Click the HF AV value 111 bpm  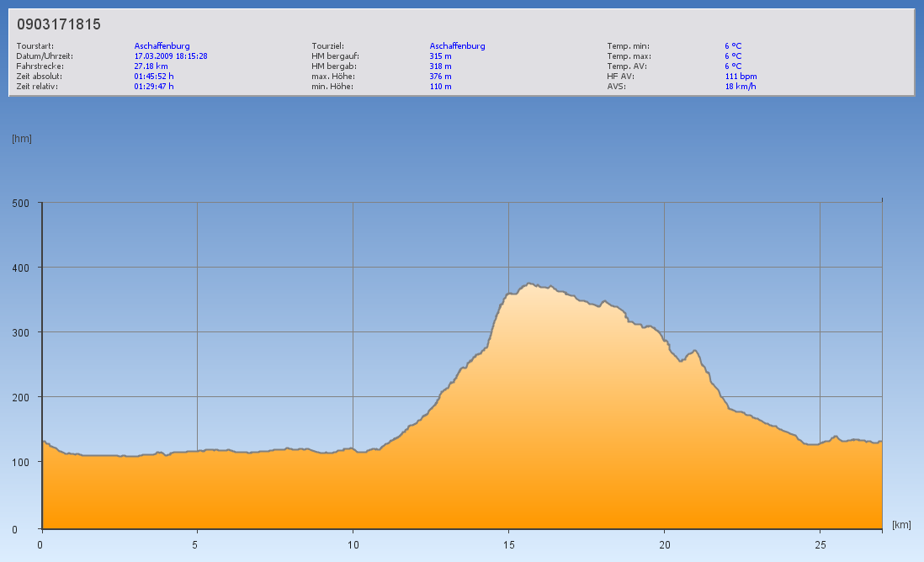(x=741, y=76)
